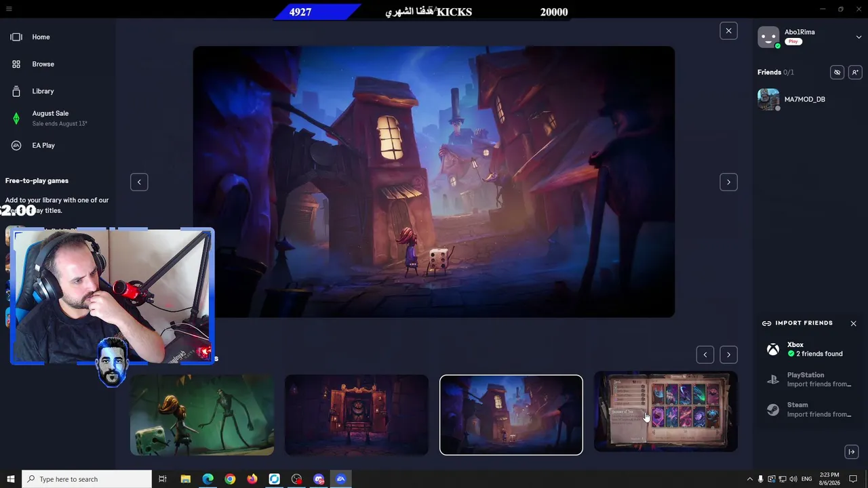The height and width of the screenshot is (488, 868).
Task: Open the network tray icon
Action: 782,479
